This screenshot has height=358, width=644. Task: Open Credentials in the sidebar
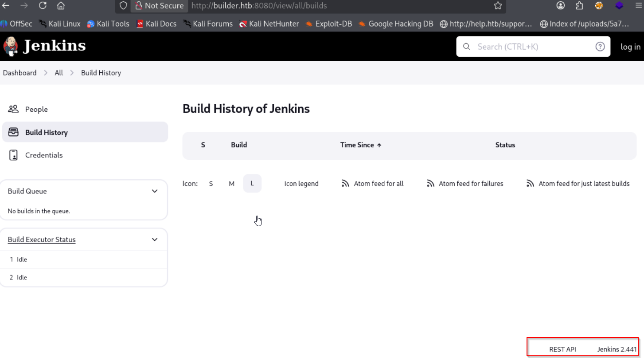[44, 155]
